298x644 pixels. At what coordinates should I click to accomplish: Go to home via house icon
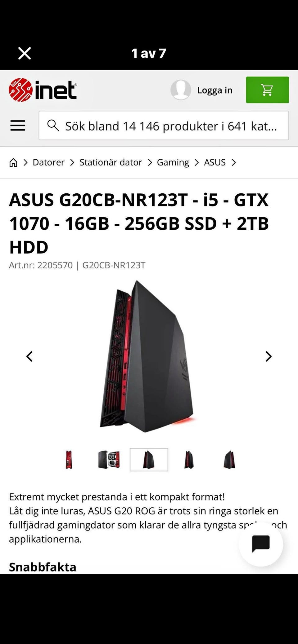click(x=13, y=162)
